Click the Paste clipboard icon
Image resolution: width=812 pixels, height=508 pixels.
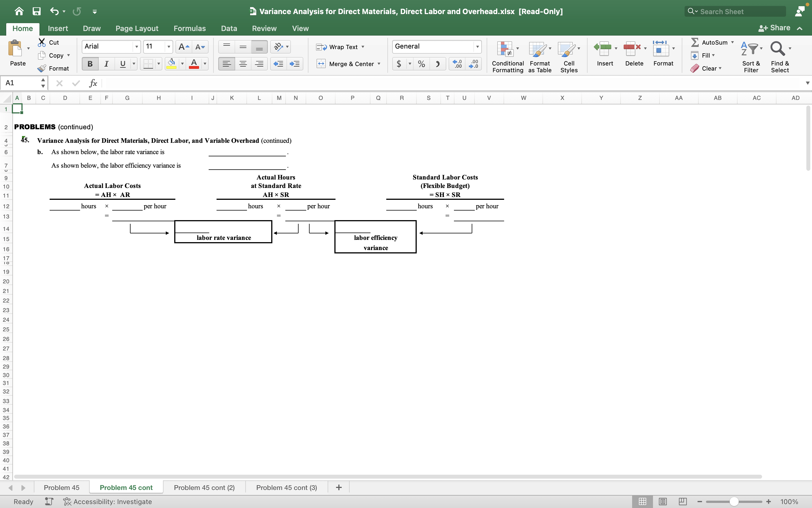point(15,48)
